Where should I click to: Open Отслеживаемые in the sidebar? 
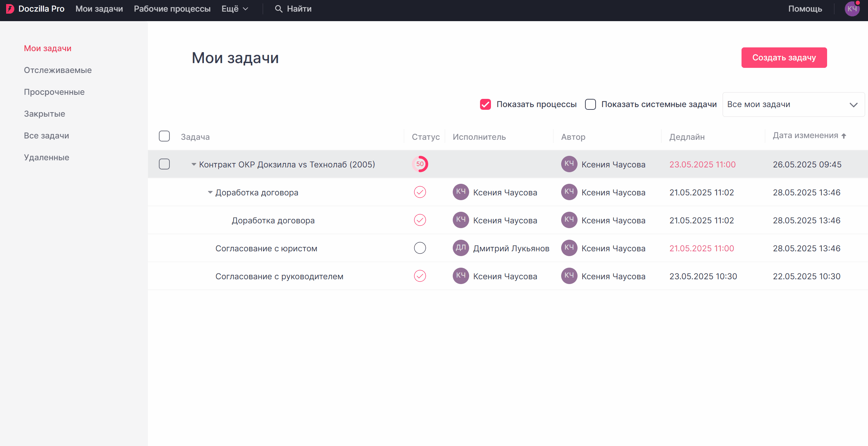coord(58,70)
